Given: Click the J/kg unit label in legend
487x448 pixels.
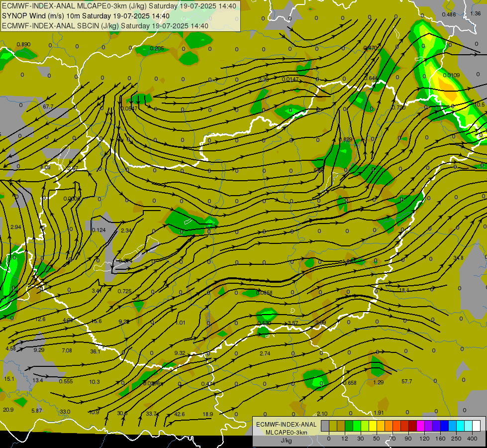Looking at the screenshot, I should pyautogui.click(x=286, y=441).
